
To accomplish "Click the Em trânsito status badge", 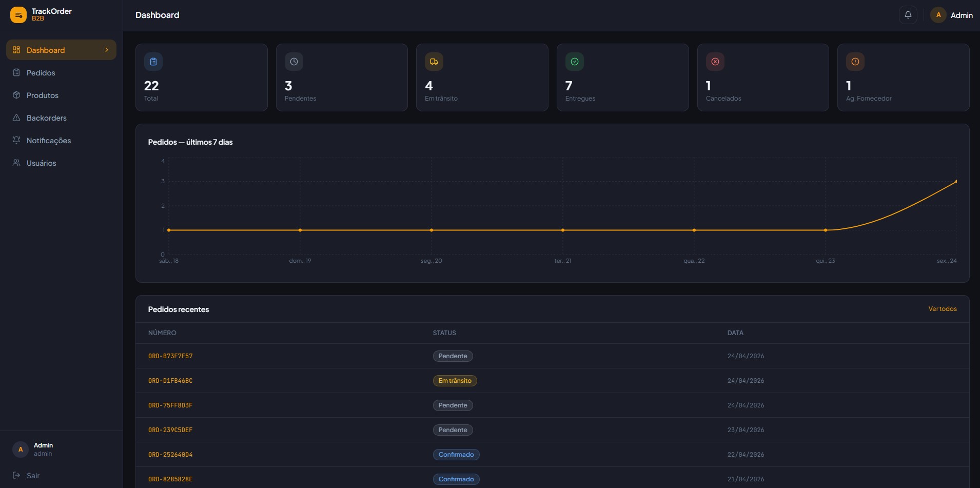I will click(455, 381).
